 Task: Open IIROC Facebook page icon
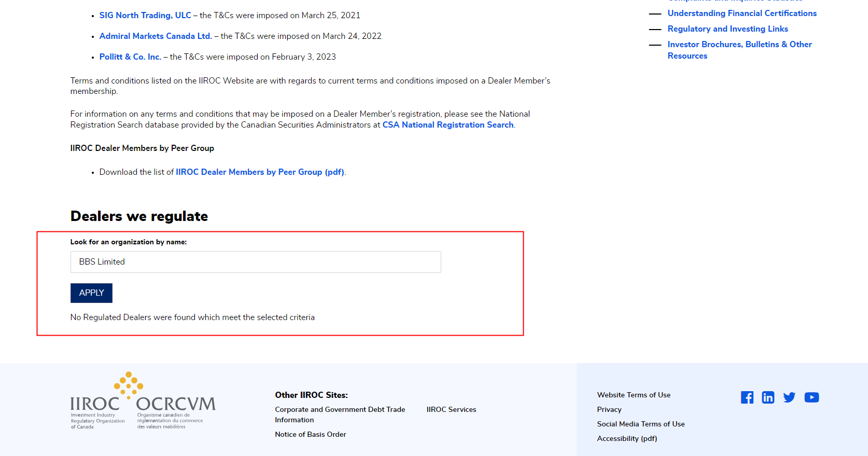[x=747, y=397]
